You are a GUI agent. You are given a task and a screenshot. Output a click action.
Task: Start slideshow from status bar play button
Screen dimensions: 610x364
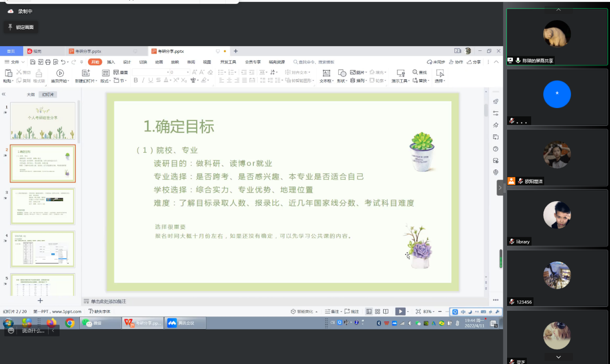(x=400, y=312)
